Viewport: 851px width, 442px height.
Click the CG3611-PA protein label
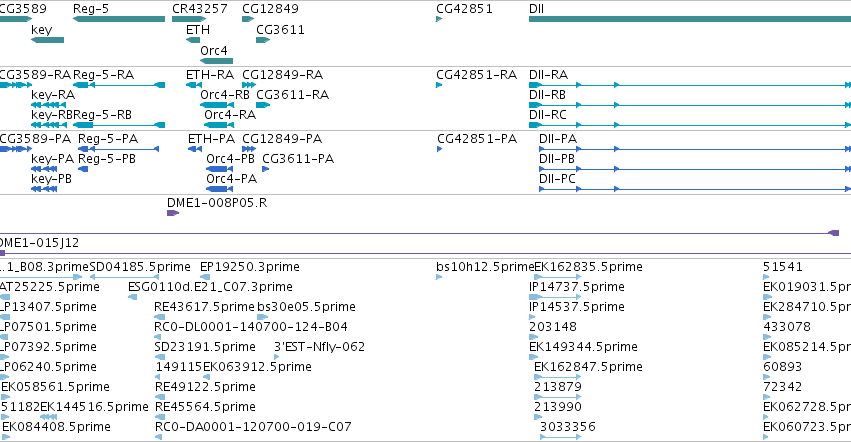point(298,159)
